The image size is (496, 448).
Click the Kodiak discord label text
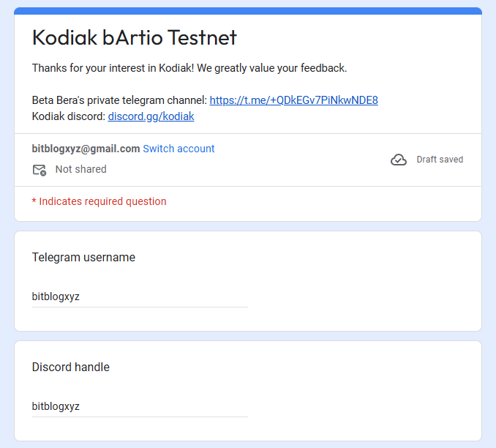(x=69, y=116)
